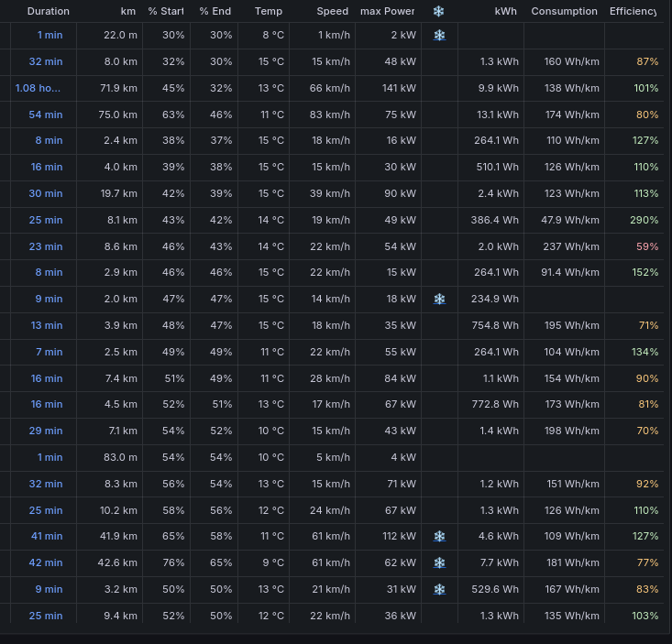Click the snowflake icon in the 529.6 Wh row
672x644 pixels.
click(x=439, y=589)
